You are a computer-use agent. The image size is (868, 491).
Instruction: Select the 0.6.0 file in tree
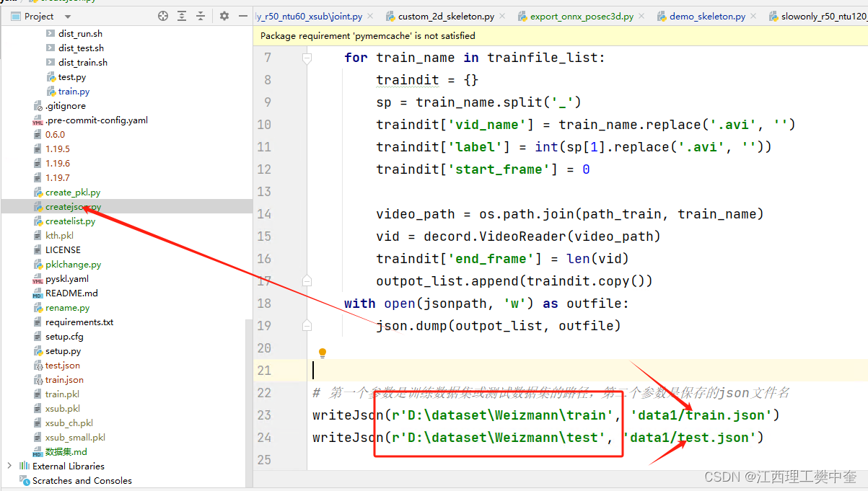tap(55, 135)
